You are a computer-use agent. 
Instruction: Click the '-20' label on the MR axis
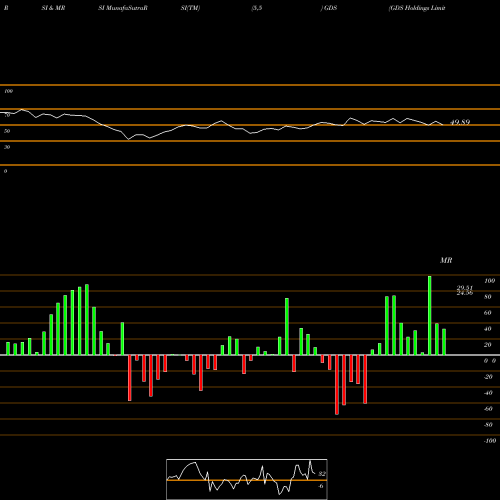click(x=488, y=377)
